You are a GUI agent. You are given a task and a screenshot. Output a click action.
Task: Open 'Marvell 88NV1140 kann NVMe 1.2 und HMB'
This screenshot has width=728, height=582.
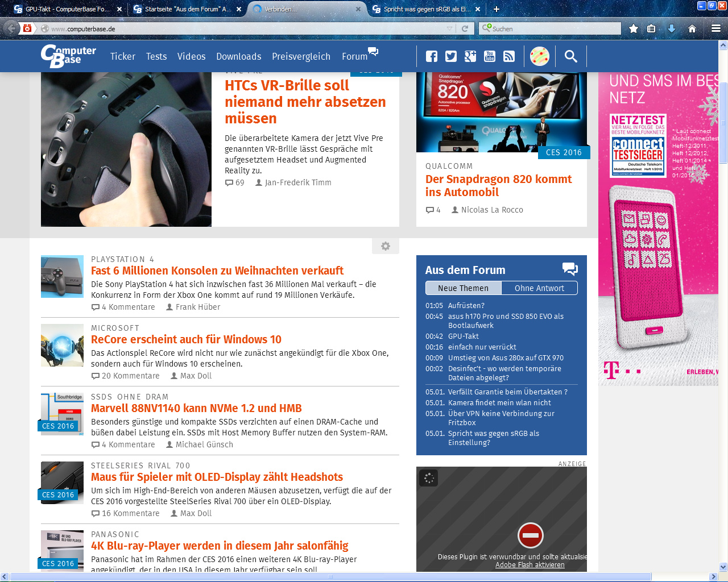click(196, 408)
